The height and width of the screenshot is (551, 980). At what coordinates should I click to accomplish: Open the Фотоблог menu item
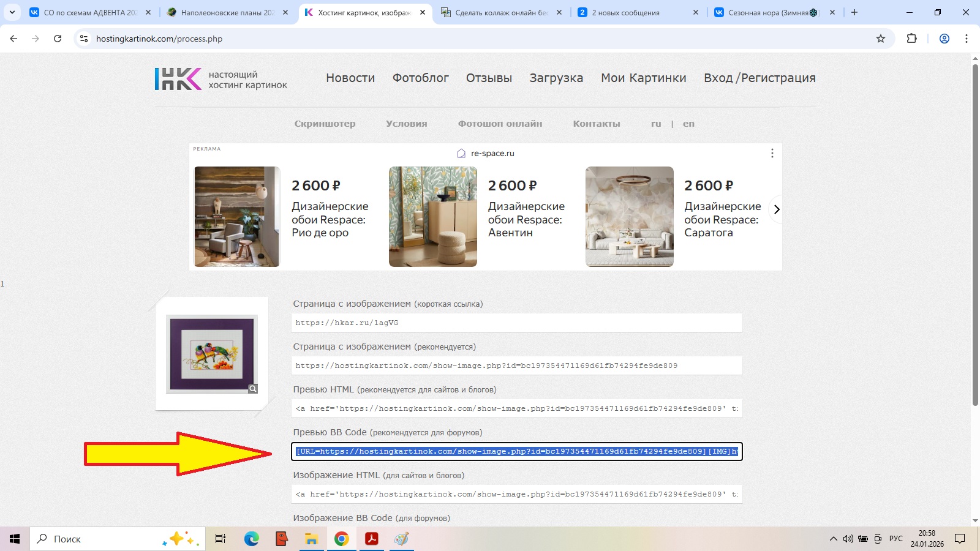[421, 78]
